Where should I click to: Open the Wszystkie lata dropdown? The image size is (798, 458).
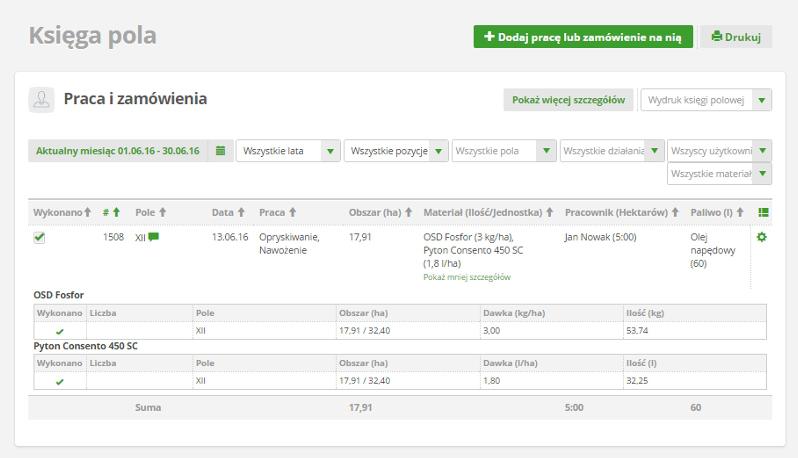point(288,151)
